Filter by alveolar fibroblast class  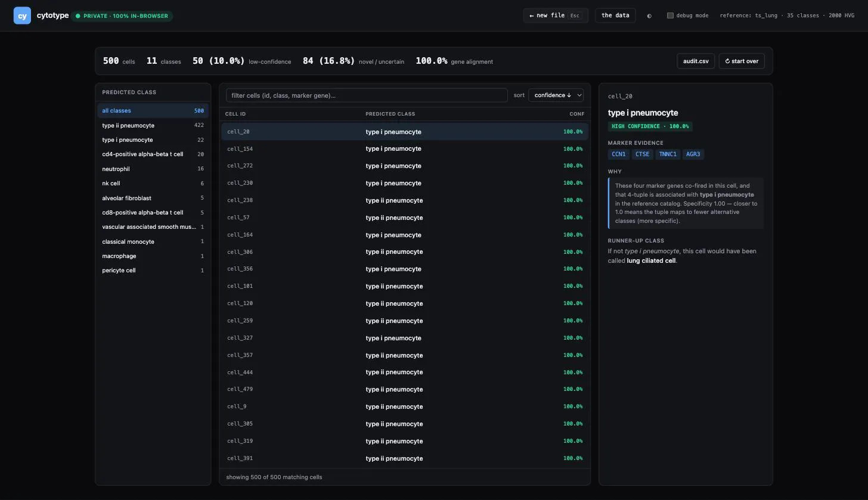click(x=153, y=198)
